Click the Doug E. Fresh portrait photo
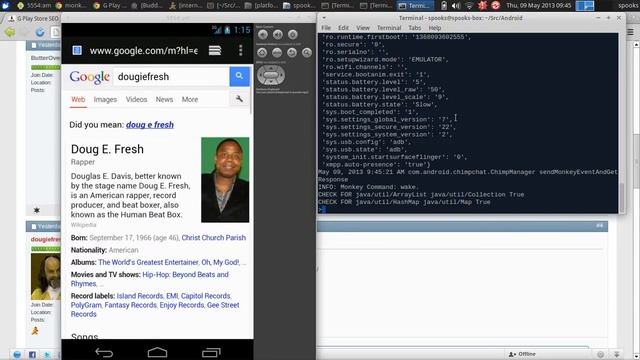 click(x=225, y=180)
